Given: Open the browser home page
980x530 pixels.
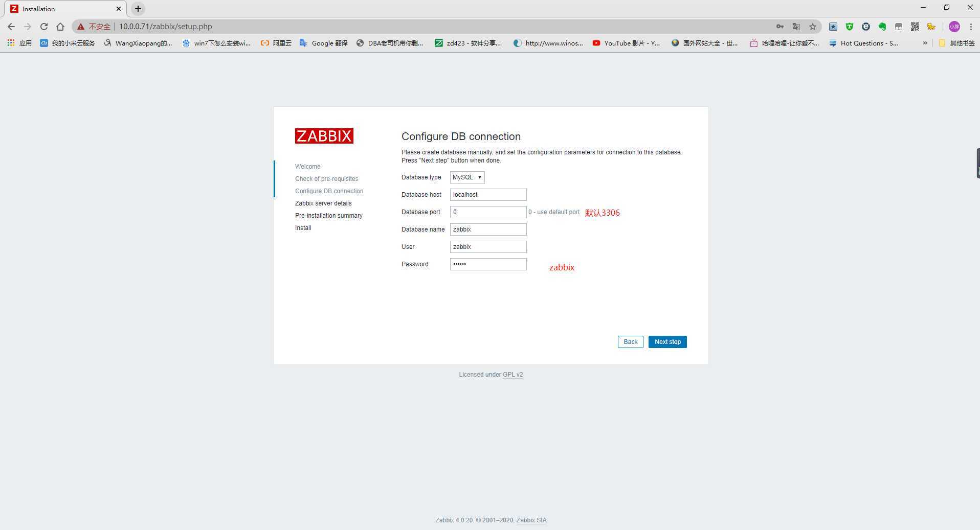Looking at the screenshot, I should point(60,27).
